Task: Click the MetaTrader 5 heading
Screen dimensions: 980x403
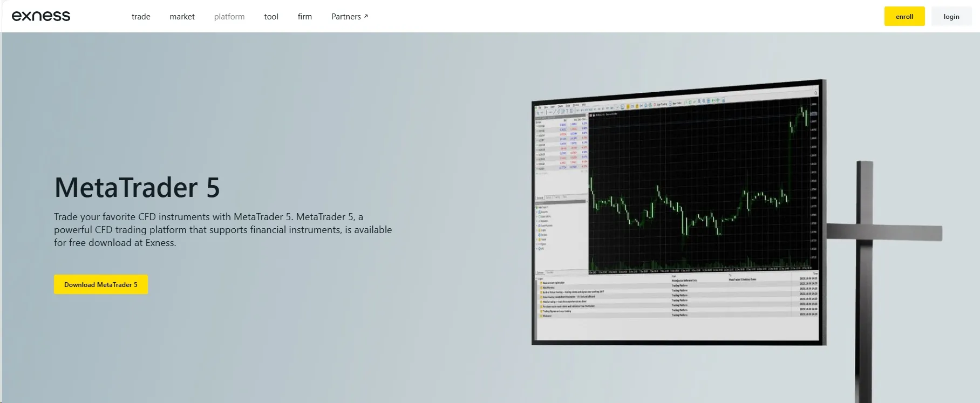Action: click(x=137, y=188)
